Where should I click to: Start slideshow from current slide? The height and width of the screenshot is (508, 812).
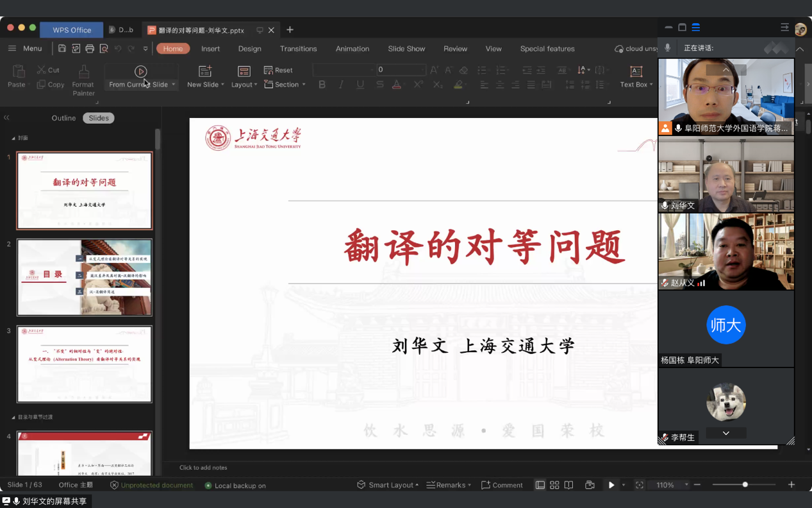(141, 72)
